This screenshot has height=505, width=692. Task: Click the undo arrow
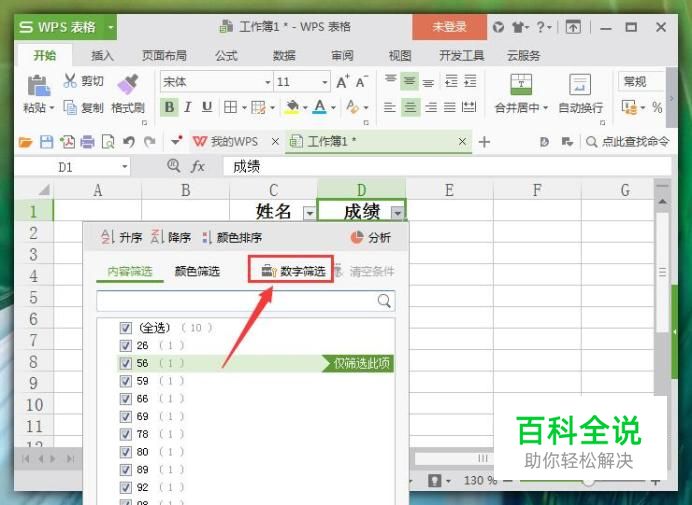(x=128, y=142)
